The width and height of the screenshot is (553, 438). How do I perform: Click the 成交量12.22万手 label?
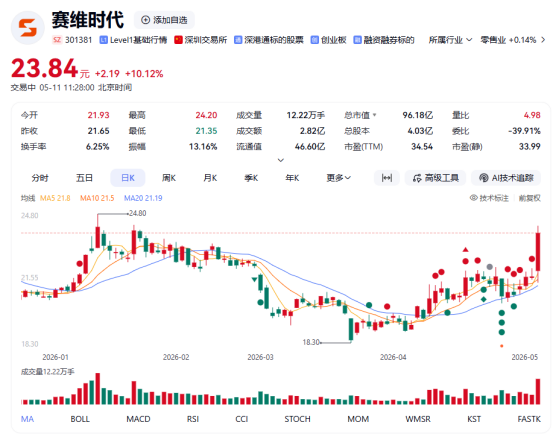(48, 372)
